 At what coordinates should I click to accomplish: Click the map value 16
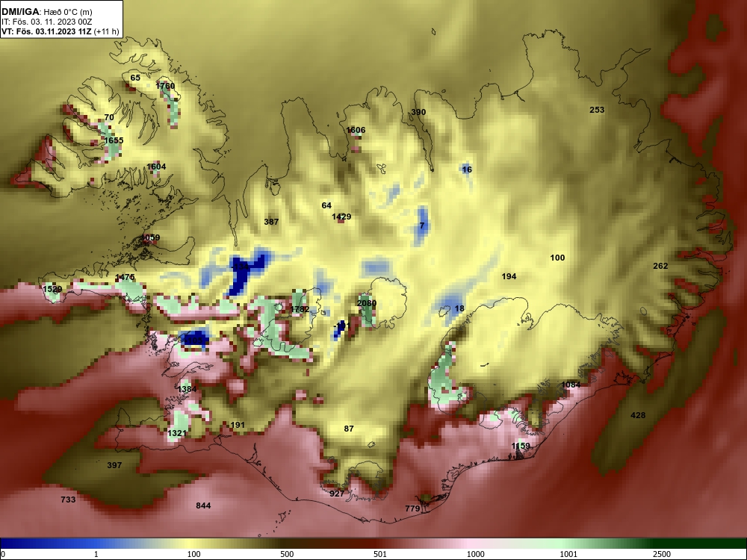coord(467,169)
